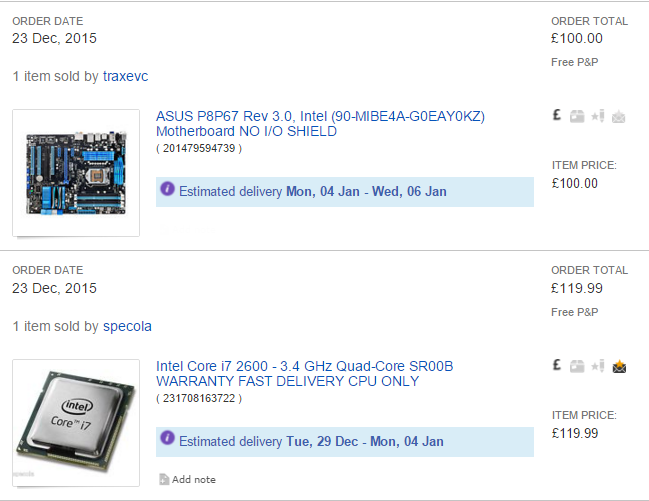649x501 pixels.
Task: Click the ASUS estimated delivery Mon, 04 Jan banner
Action: pyautogui.click(x=344, y=191)
